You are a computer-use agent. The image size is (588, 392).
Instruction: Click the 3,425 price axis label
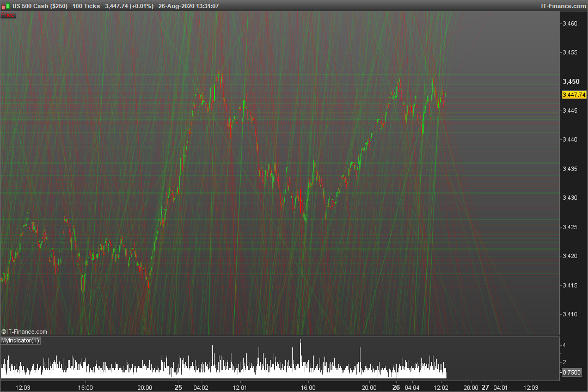coord(570,227)
